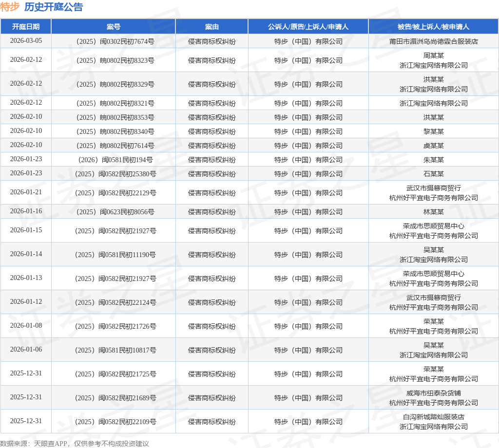Select the date 2026-01-14

pos(26,254)
